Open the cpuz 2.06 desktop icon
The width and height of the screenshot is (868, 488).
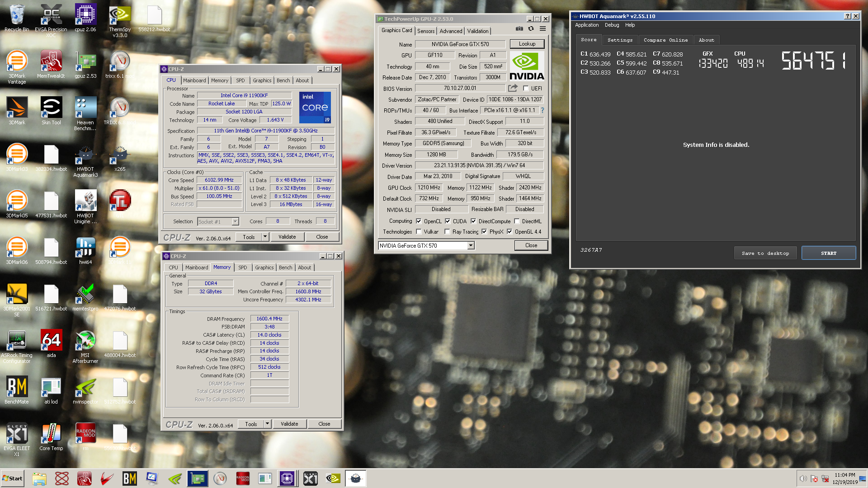click(85, 18)
